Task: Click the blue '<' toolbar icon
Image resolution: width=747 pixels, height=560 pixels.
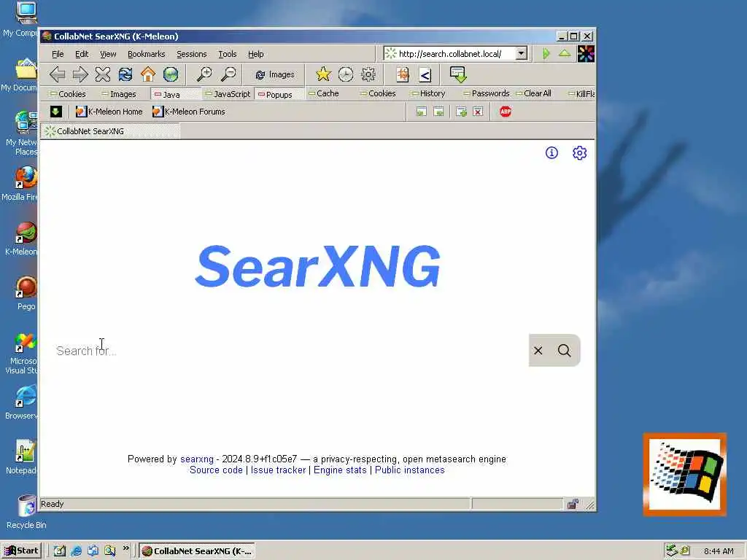Action: (425, 75)
